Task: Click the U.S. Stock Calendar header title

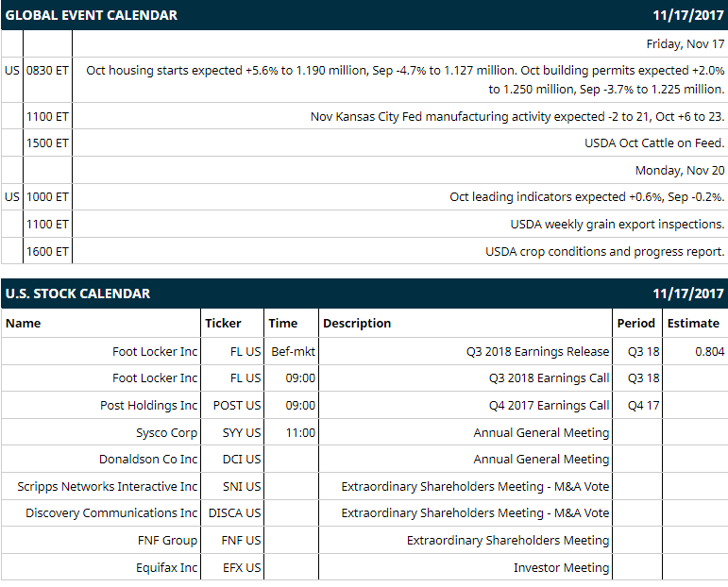Action: click(77, 293)
